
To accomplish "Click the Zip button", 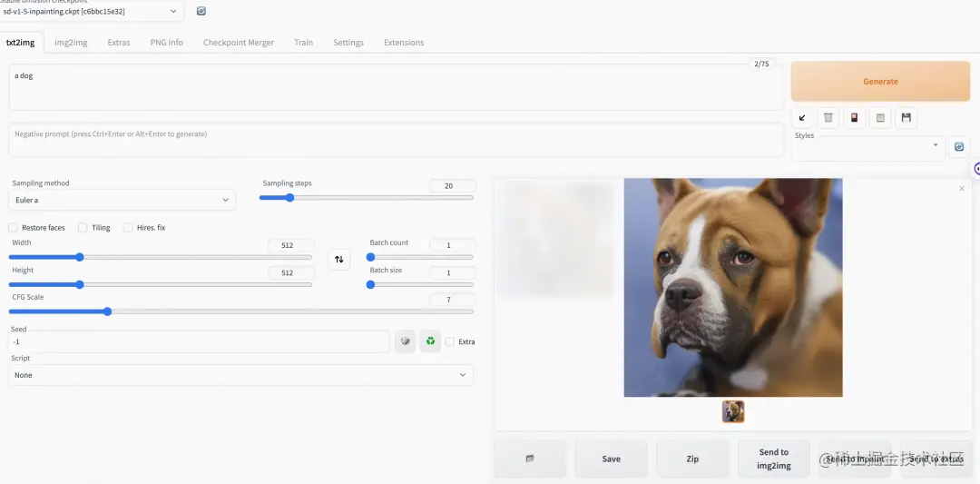I will [692, 459].
